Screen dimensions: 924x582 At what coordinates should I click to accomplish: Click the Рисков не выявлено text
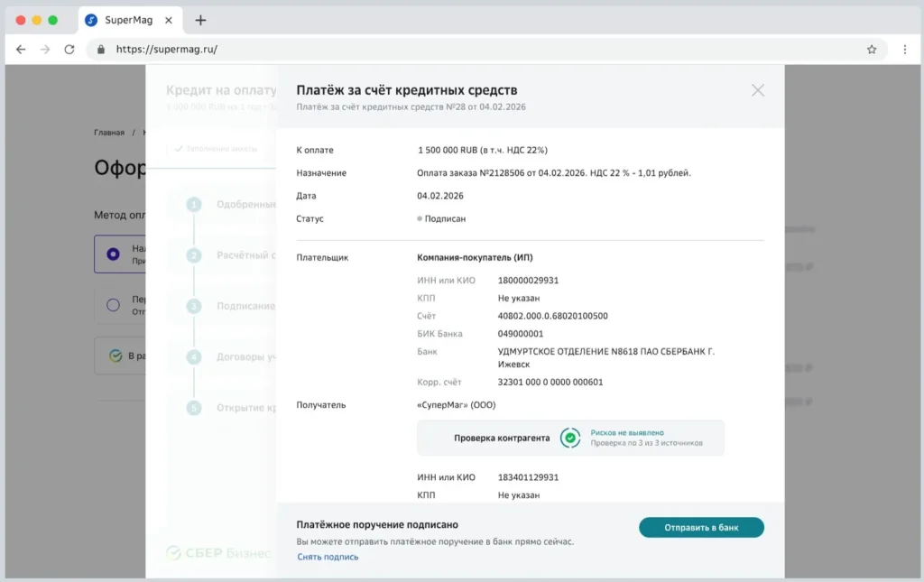point(627,432)
